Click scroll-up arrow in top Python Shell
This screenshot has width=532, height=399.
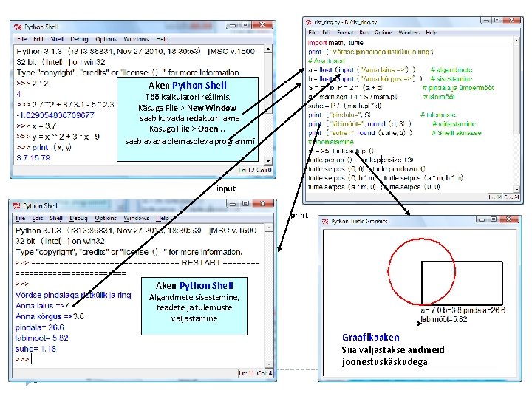click(268, 50)
